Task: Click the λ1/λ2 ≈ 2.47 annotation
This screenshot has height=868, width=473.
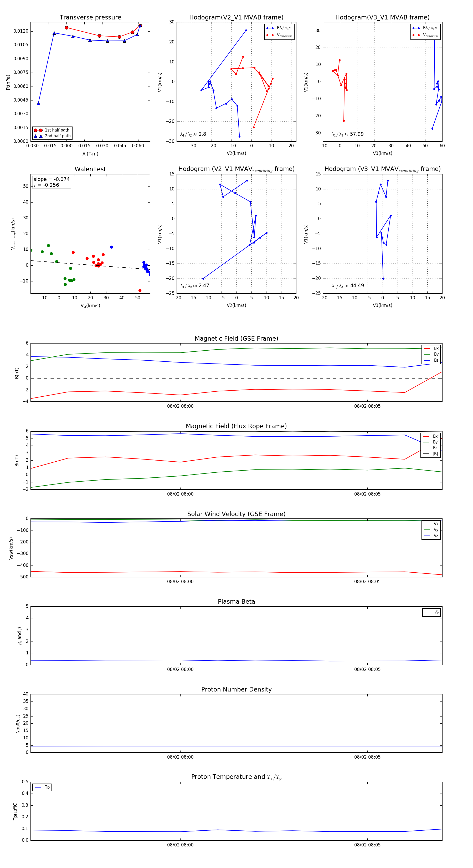Action: (194, 286)
